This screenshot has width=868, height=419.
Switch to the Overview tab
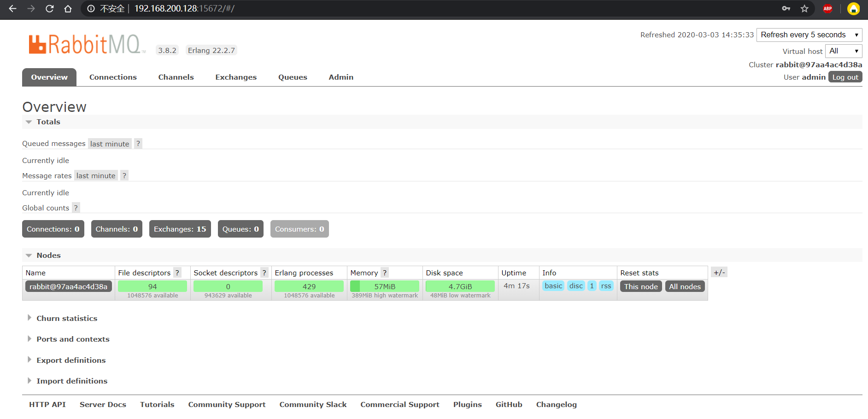pos(49,77)
